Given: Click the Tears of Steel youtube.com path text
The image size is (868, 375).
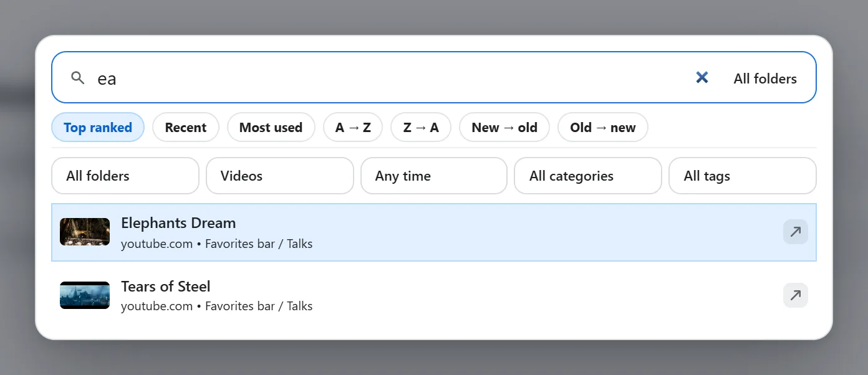Looking at the screenshot, I should click(217, 306).
